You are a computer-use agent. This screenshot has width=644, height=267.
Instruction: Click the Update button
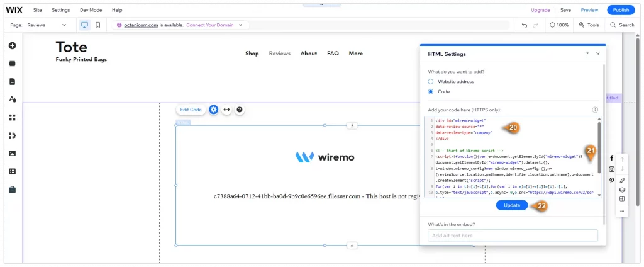coord(512,205)
